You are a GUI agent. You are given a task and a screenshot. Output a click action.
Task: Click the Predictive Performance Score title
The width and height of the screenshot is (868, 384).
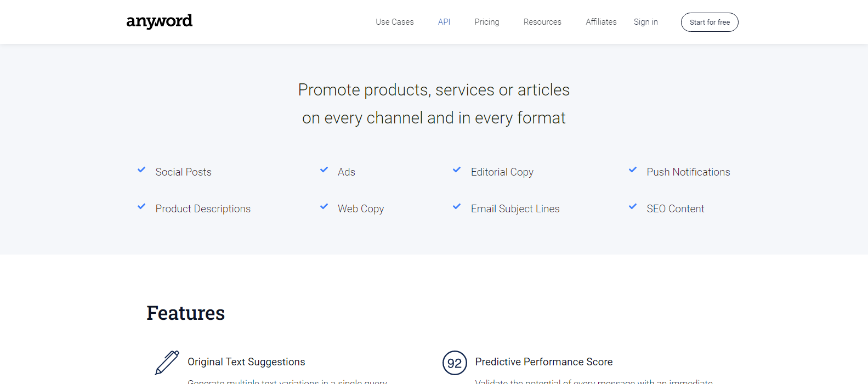click(544, 362)
